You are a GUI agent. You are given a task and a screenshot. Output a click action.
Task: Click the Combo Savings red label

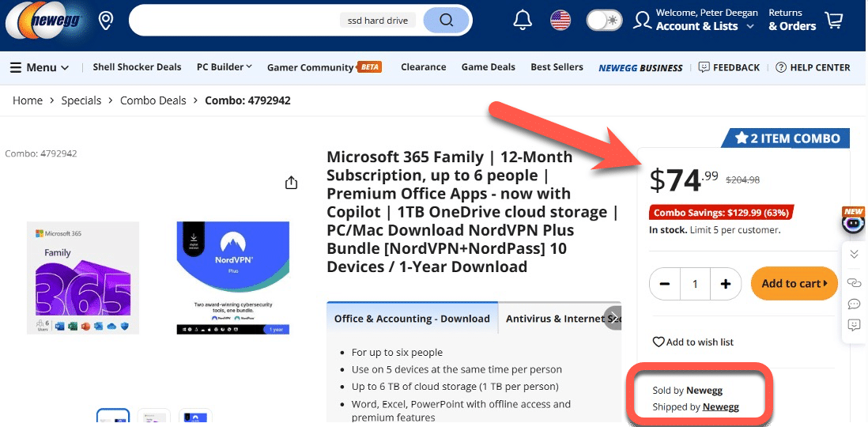[x=721, y=212]
